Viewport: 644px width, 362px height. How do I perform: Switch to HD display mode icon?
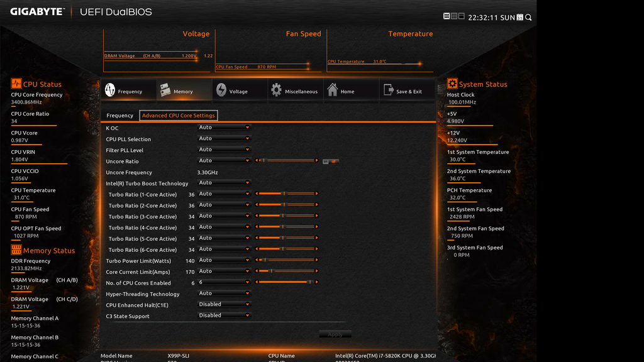(447, 16)
